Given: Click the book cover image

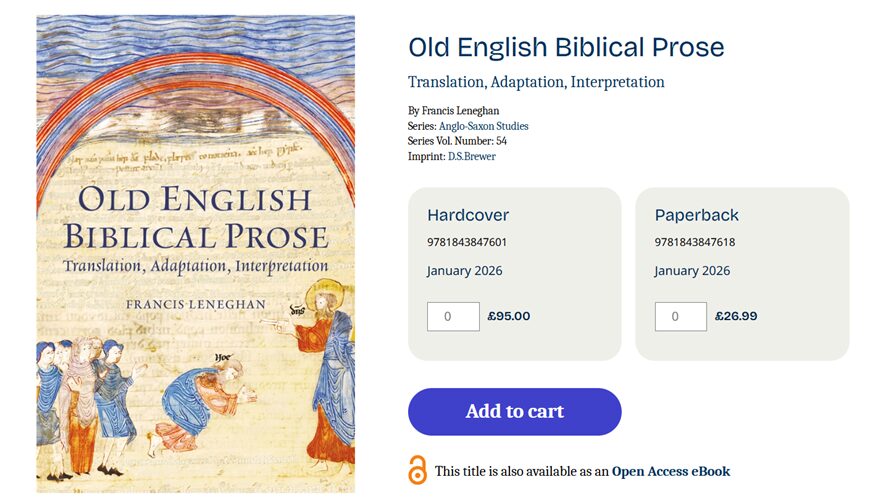Looking at the screenshot, I should click(196, 253).
